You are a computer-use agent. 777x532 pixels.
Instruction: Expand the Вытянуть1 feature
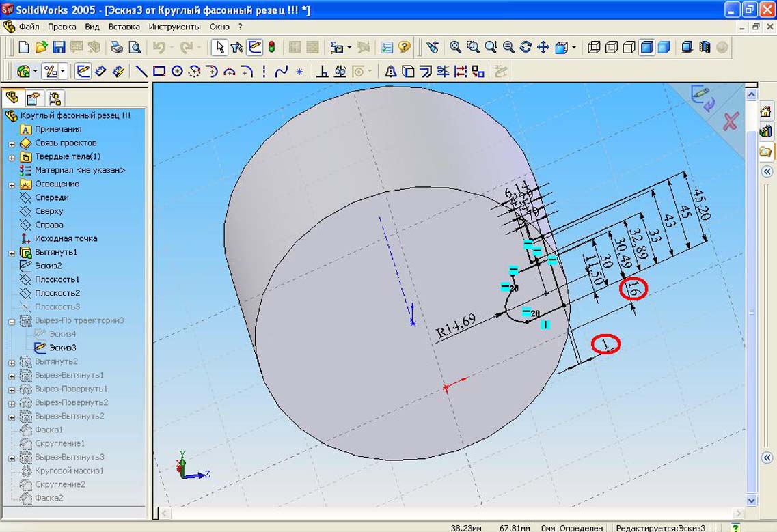pyautogui.click(x=12, y=253)
